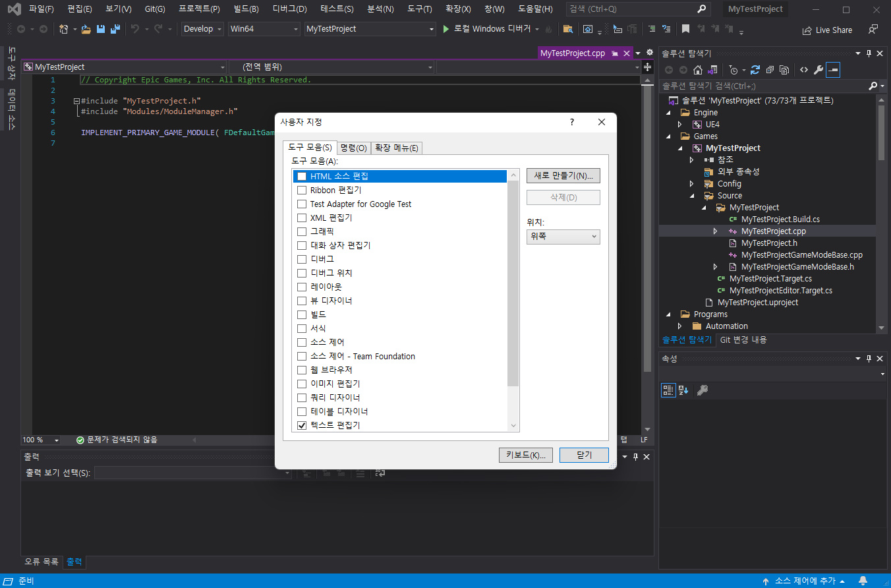Viewport: 891px width, 588px height.
Task: Open the feedback icon beside Live Share
Action: pyautogui.click(x=873, y=30)
